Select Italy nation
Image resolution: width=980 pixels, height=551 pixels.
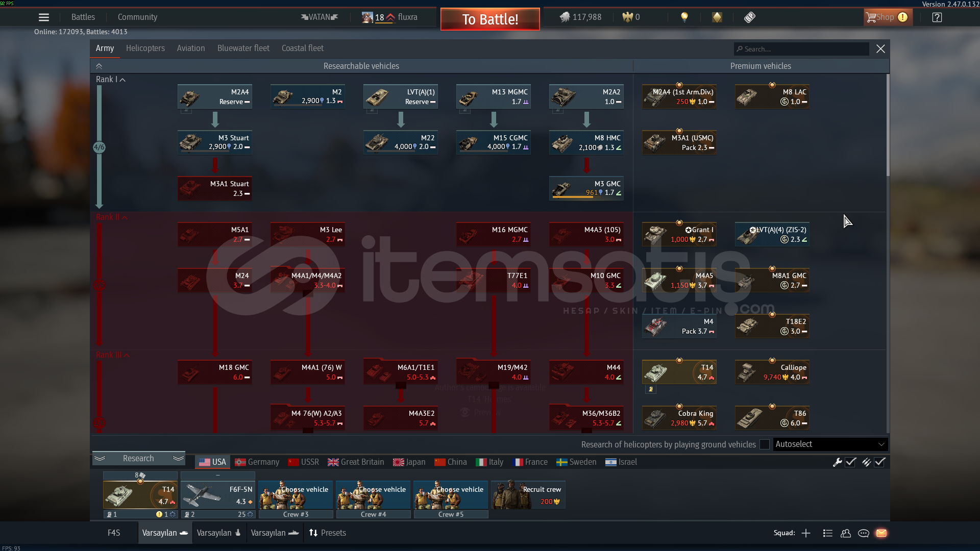489,462
